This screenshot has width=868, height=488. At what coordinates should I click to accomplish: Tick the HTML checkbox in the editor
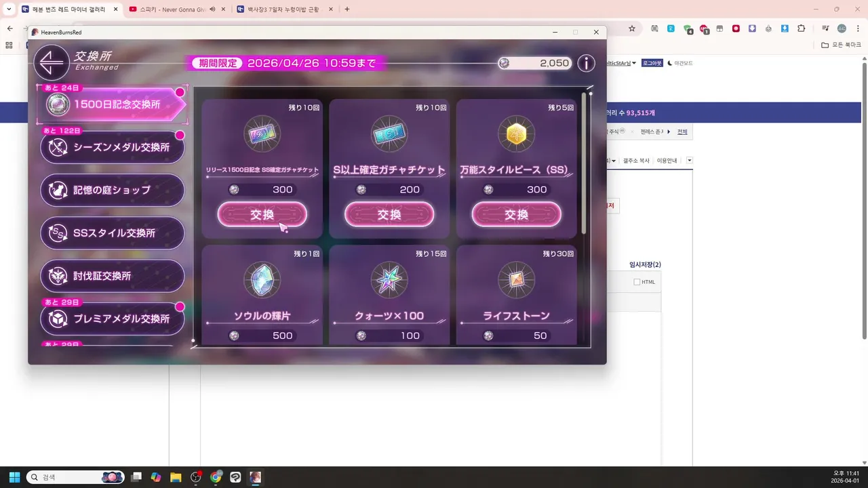pos(637,282)
